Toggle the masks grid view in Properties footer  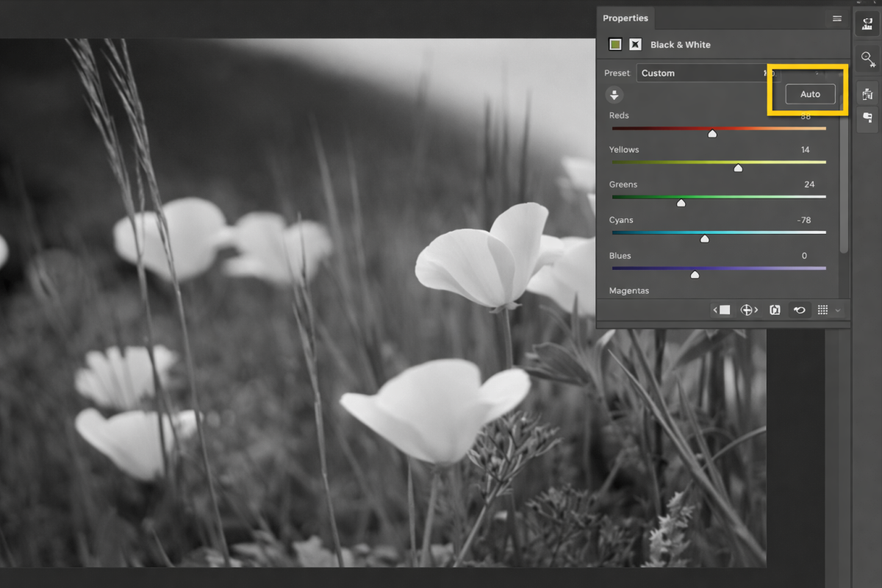pyautogui.click(x=824, y=309)
